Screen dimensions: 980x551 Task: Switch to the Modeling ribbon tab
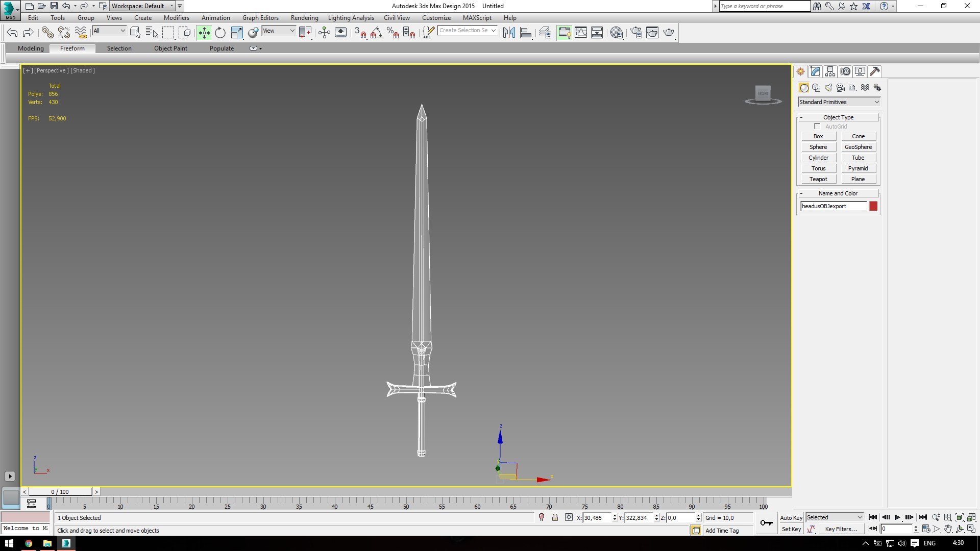(x=31, y=48)
